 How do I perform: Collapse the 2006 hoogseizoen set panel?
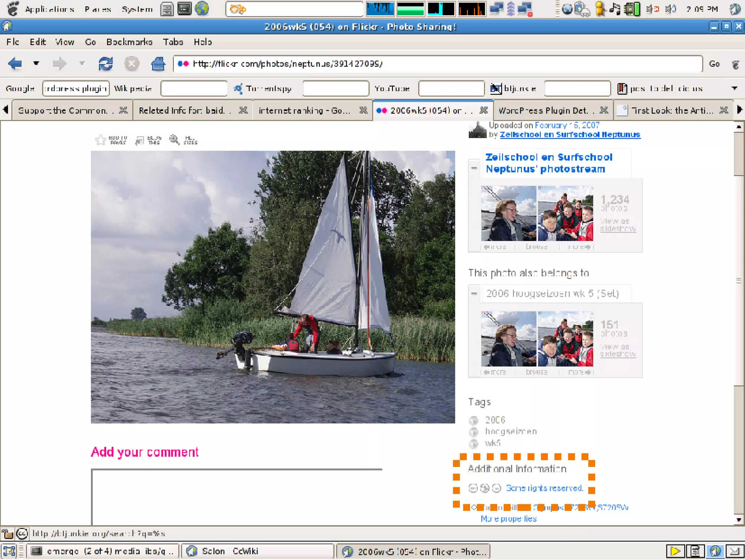[x=474, y=293]
